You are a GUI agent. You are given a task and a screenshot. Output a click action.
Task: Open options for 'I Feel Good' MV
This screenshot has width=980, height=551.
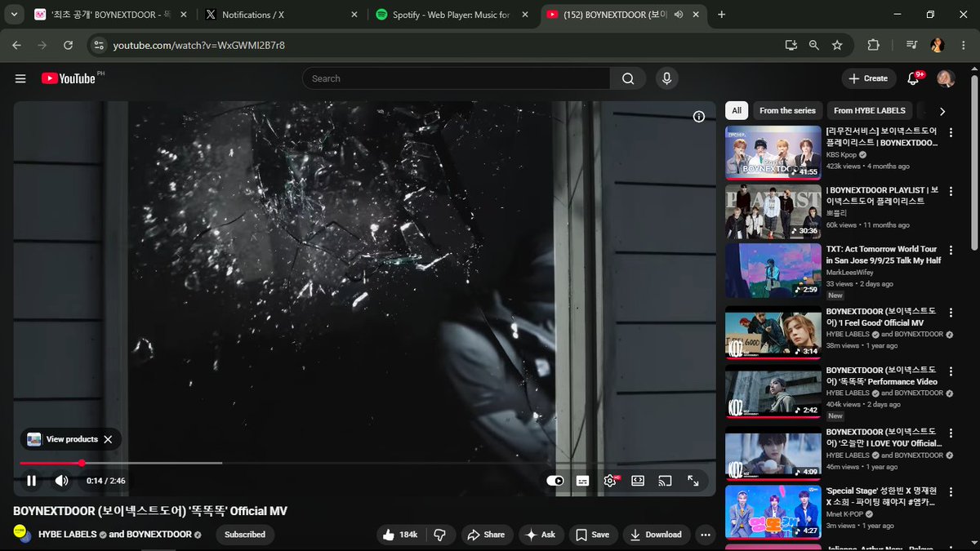(951, 313)
